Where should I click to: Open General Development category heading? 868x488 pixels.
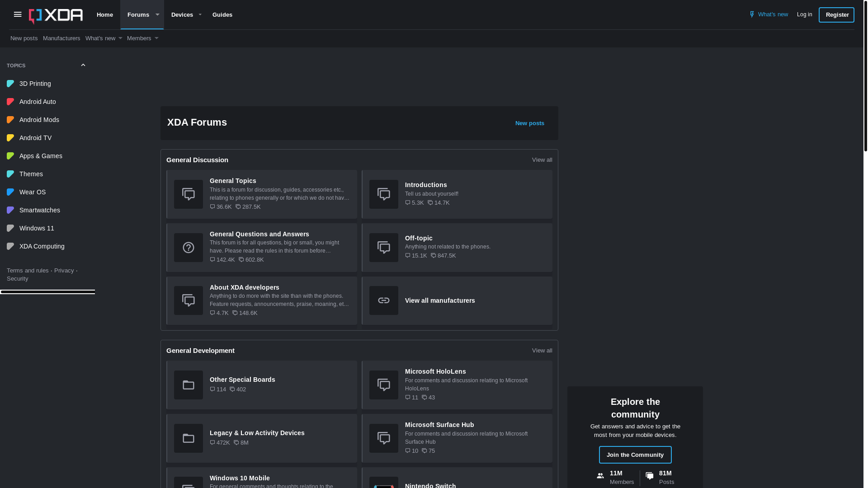tap(200, 351)
